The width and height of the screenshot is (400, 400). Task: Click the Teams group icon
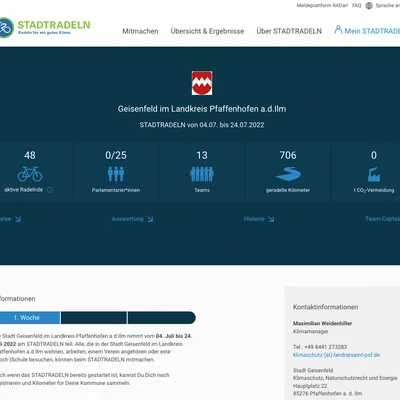point(202,174)
